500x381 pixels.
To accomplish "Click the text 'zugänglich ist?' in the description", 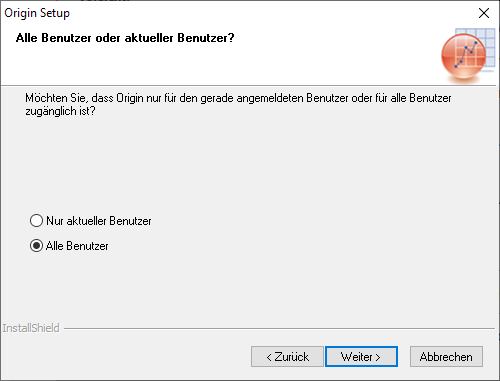I will tap(60, 111).
